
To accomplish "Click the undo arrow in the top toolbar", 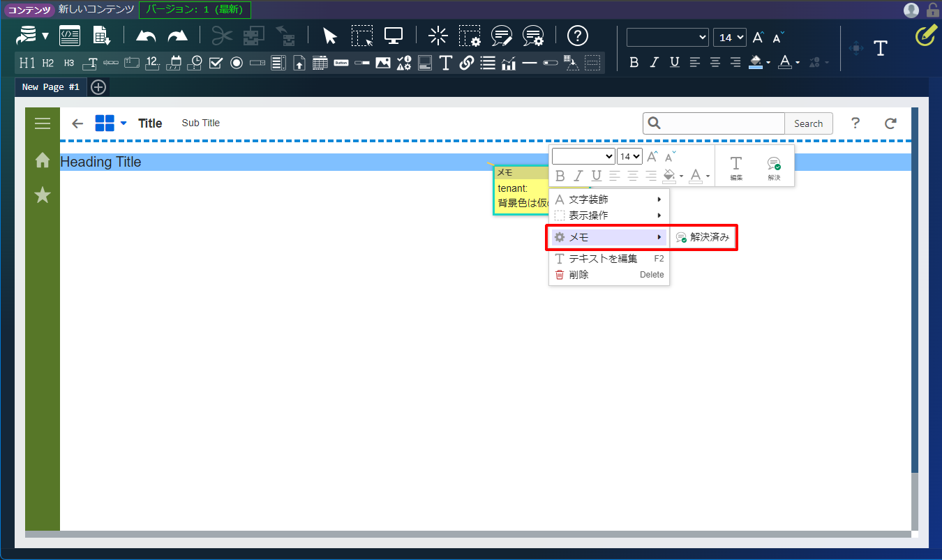I will click(146, 36).
